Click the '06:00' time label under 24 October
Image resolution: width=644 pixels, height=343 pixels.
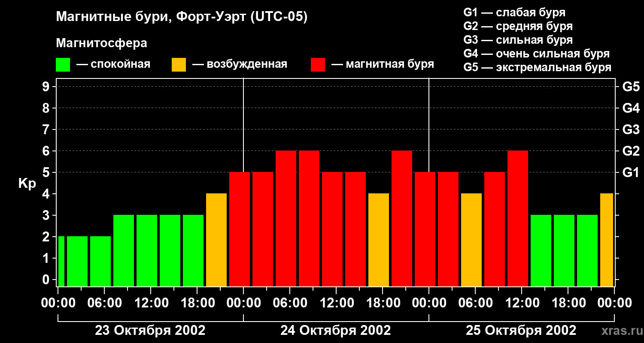tap(290, 303)
